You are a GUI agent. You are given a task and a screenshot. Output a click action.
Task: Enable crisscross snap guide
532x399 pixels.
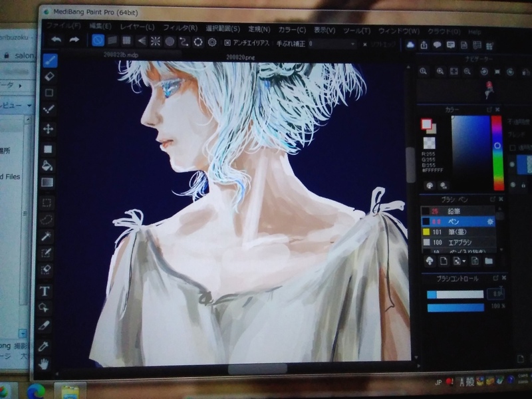tap(126, 41)
